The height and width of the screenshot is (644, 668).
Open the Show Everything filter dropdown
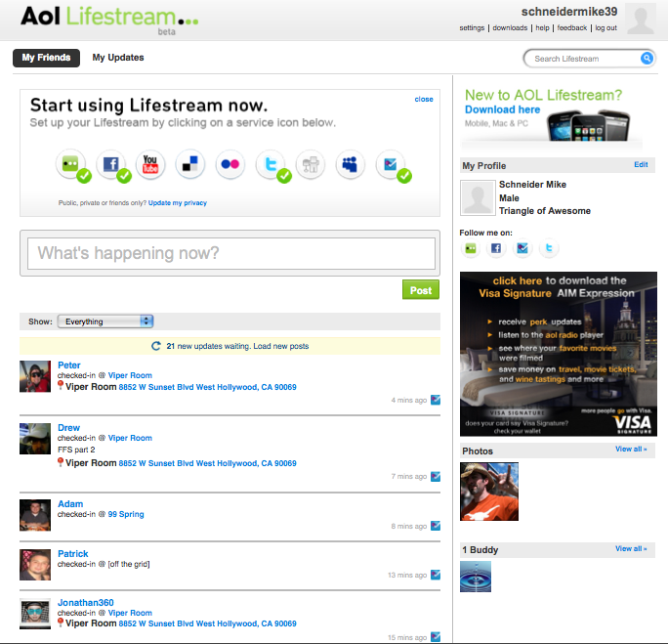tap(105, 322)
